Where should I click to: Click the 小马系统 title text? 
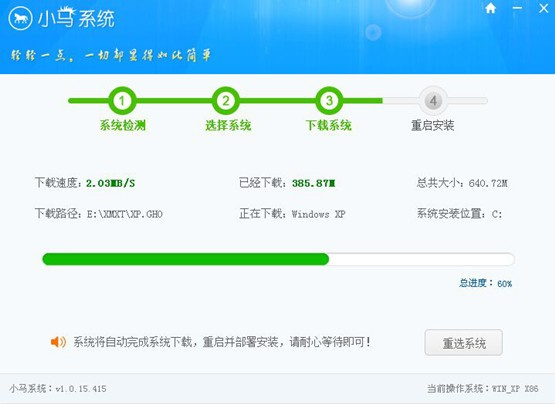click(76, 18)
